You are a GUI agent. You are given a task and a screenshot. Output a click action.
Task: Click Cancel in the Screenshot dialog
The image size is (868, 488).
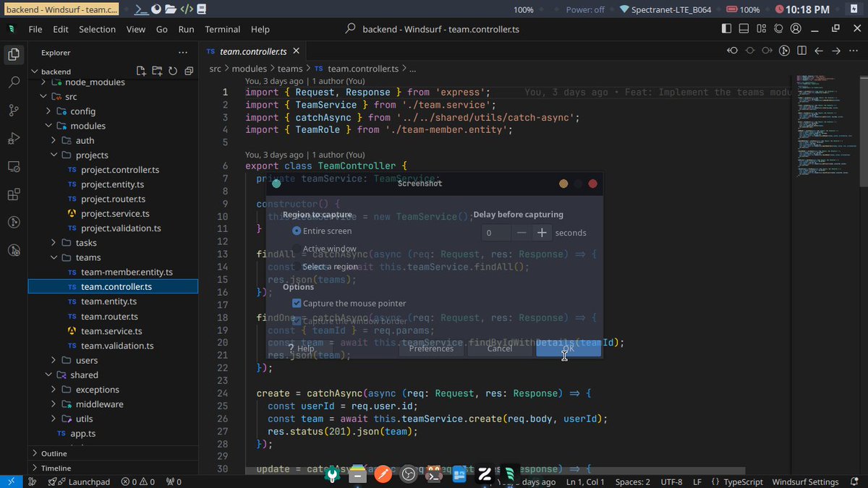499,348
